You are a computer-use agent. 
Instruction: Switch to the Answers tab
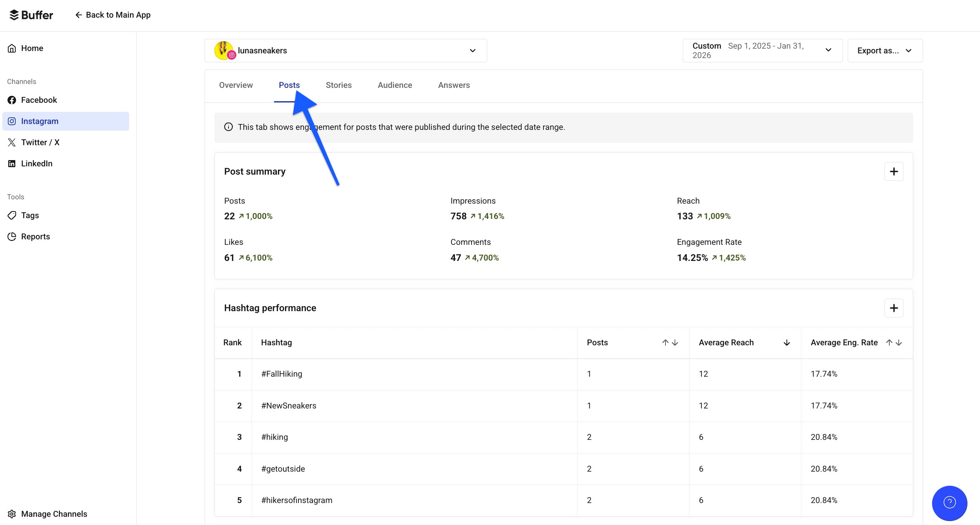[454, 85]
